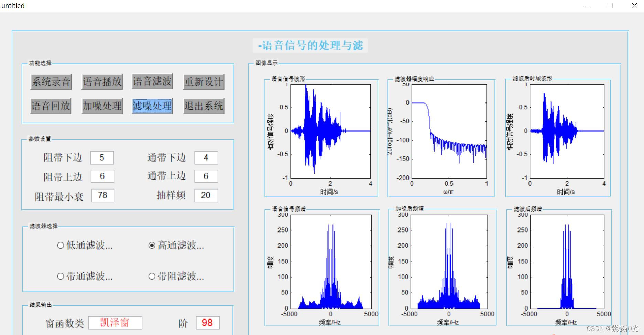Image resolution: width=644 pixels, height=335 pixels.
Task: Edit the 通带下边 value field
Action: click(x=206, y=158)
